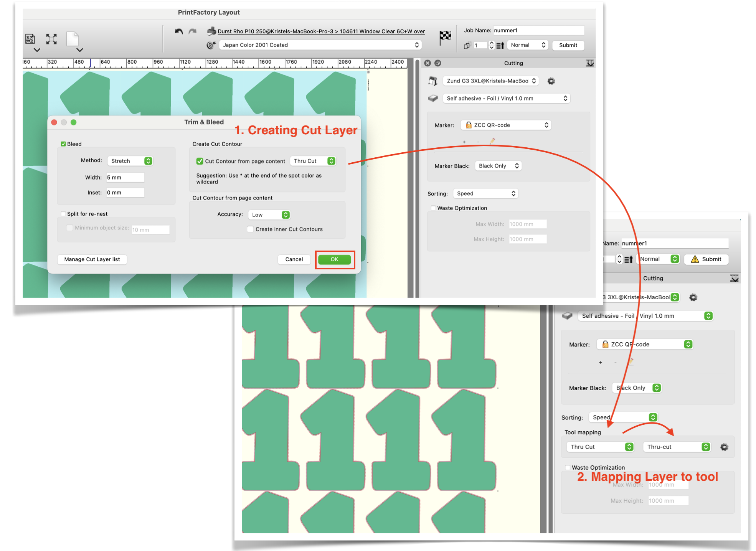Click the cutter device icon beside Zund G3
The width and height of the screenshot is (756, 551).
(433, 81)
